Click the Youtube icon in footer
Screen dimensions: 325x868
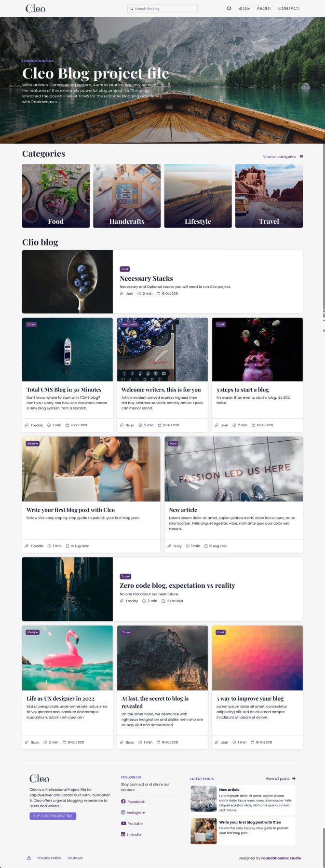point(123,824)
